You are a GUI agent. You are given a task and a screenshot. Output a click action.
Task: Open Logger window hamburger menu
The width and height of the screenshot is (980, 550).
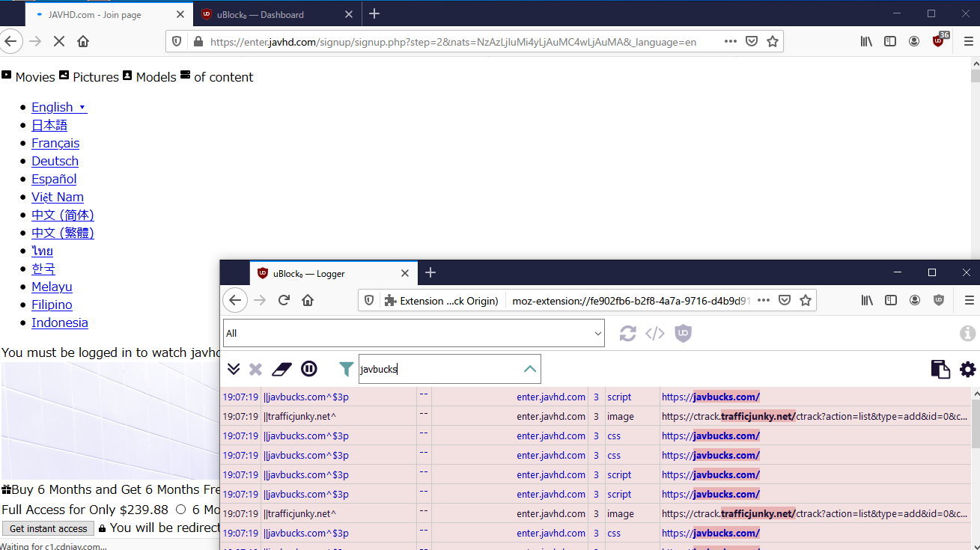click(x=969, y=300)
